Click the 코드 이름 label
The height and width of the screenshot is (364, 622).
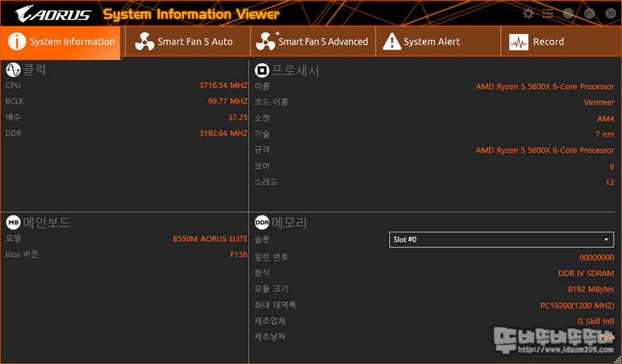coord(272,102)
